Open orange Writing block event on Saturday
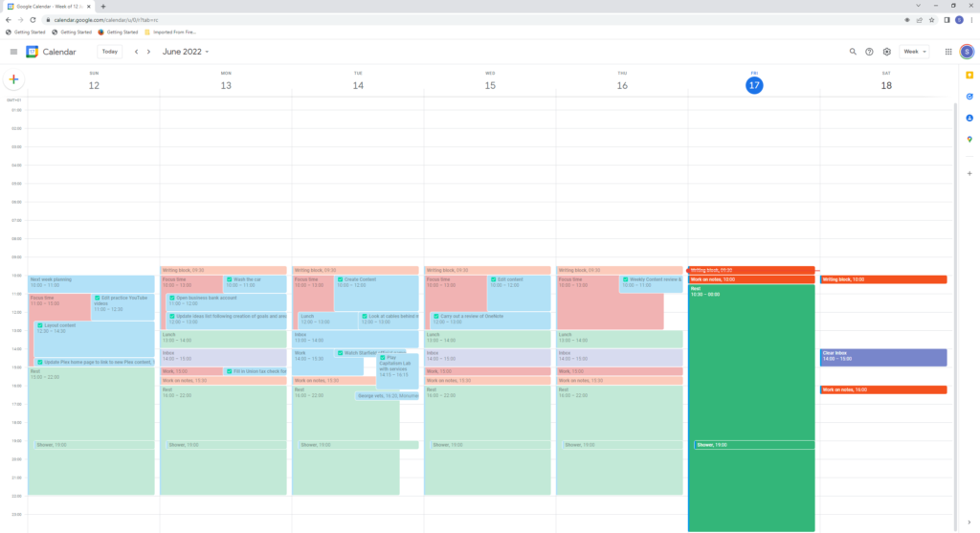Viewport: 980px width, 533px height. pos(883,279)
